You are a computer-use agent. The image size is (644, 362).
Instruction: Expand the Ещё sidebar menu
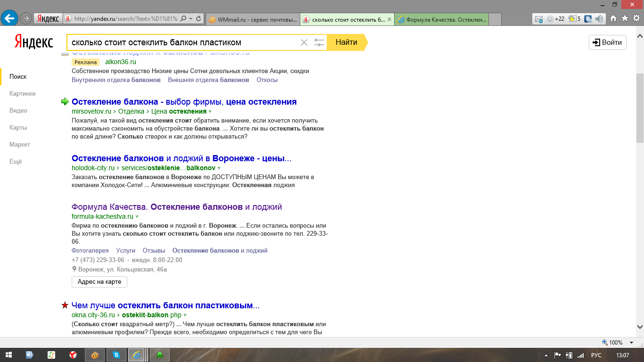pos(16,162)
